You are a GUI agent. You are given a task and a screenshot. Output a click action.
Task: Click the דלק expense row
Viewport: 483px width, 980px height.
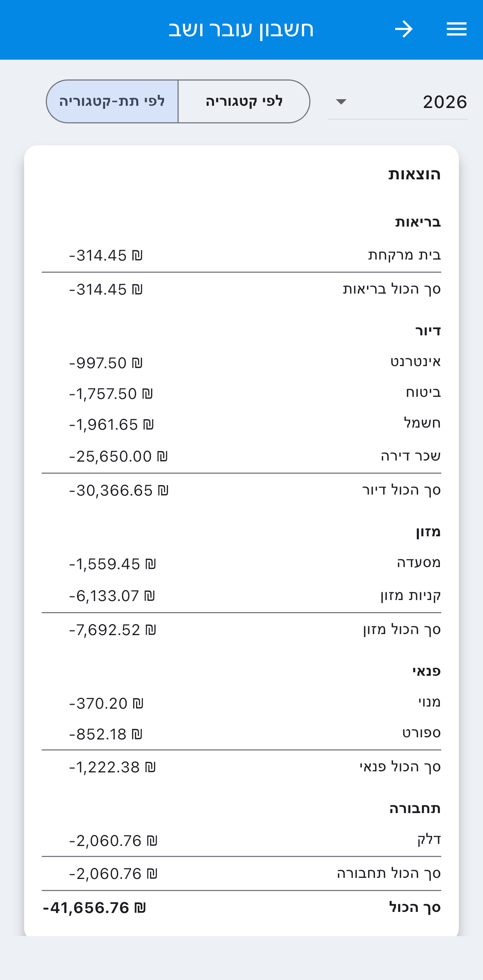tap(241, 841)
